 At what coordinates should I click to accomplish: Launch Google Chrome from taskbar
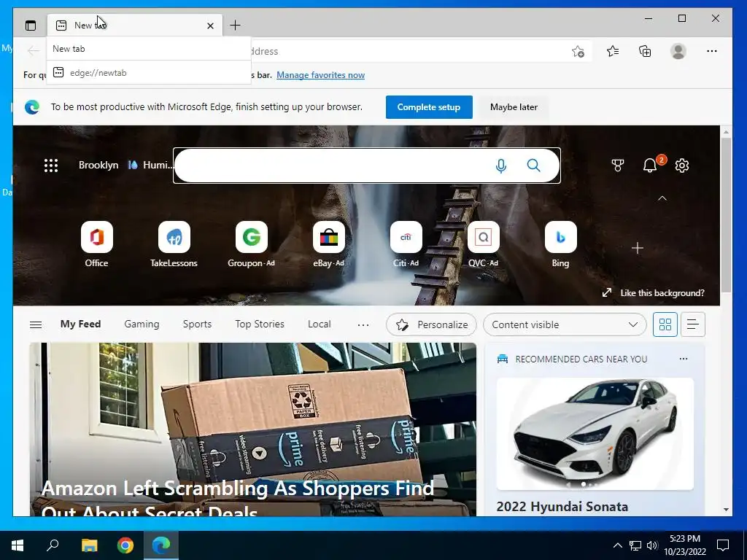125,545
